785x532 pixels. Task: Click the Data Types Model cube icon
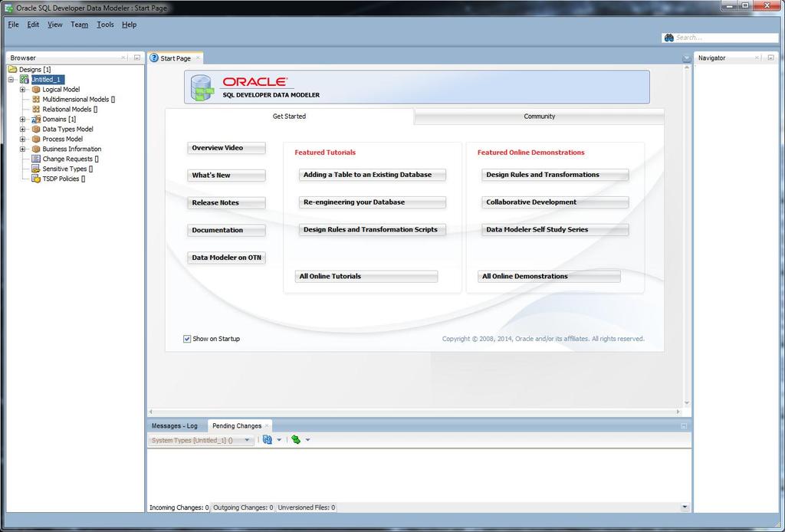[36, 129]
